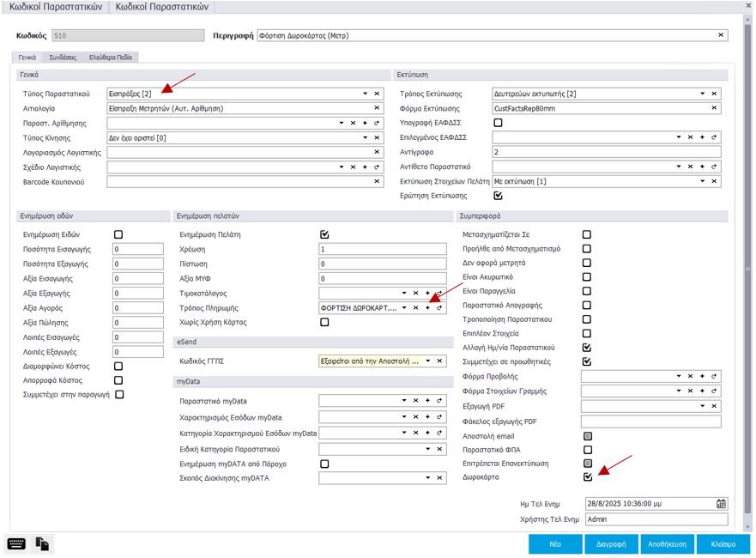Open calendar picker in Ημ Τελ Ενημ field
The width and height of the screenshot is (756, 558).
click(x=721, y=504)
